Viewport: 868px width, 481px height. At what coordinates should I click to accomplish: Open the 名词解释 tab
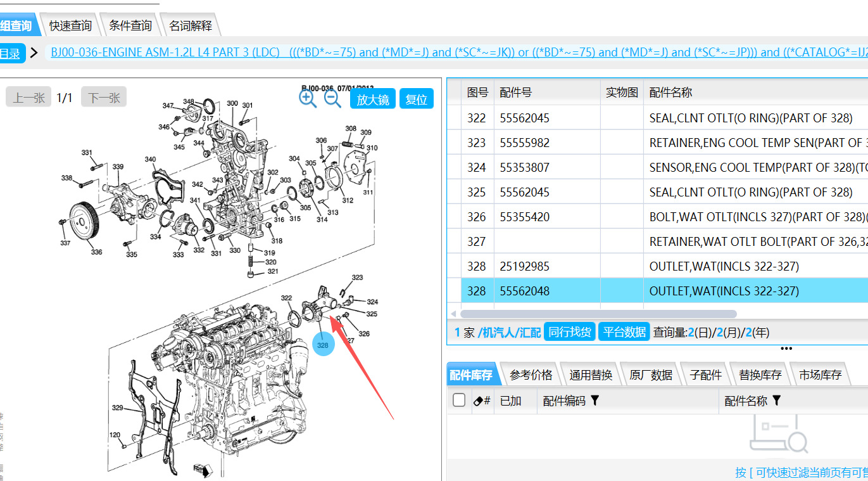point(190,26)
